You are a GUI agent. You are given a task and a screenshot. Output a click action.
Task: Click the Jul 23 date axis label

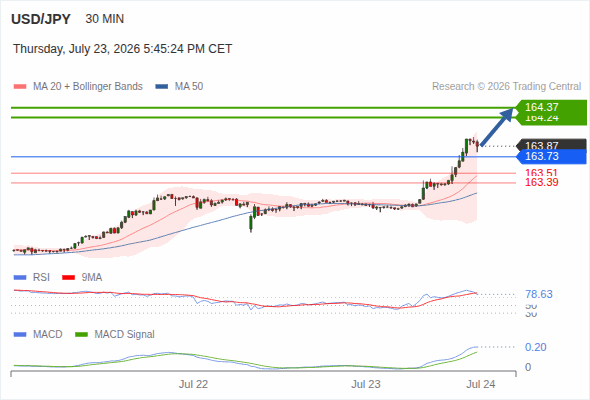click(366, 384)
